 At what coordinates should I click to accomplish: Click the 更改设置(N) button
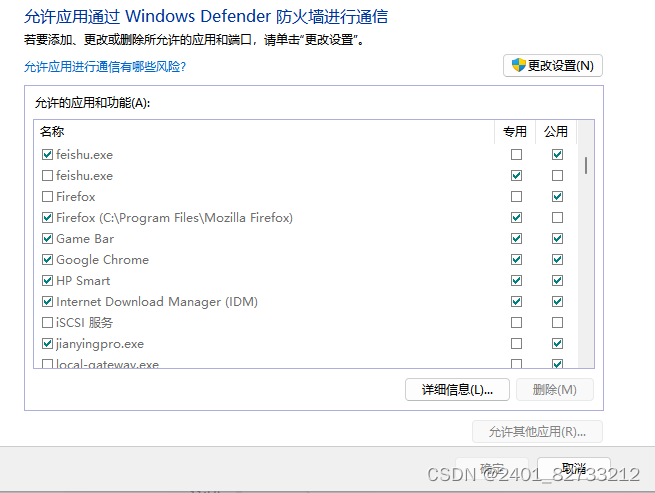553,66
